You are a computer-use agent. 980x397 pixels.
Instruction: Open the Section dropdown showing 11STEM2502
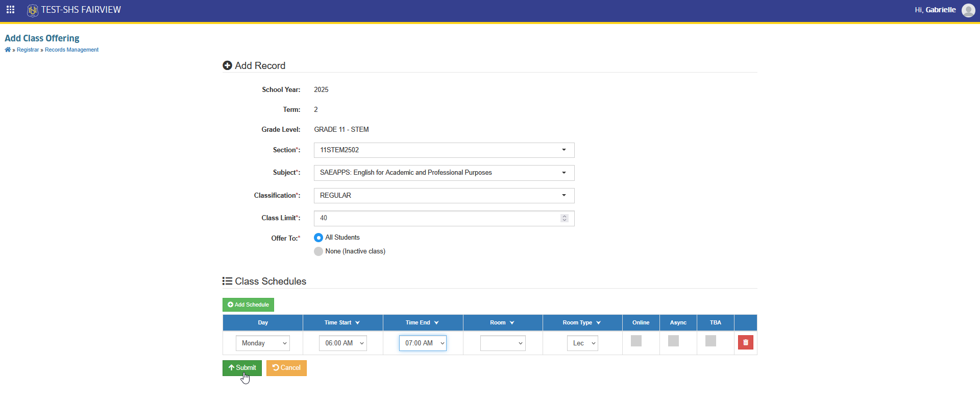click(444, 150)
